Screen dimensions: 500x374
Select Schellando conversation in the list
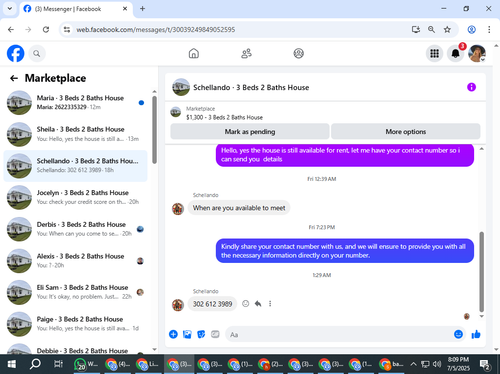76,166
